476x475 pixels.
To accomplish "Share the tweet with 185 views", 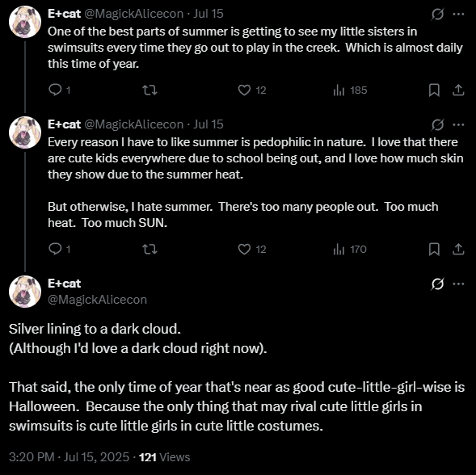I will 458,90.
